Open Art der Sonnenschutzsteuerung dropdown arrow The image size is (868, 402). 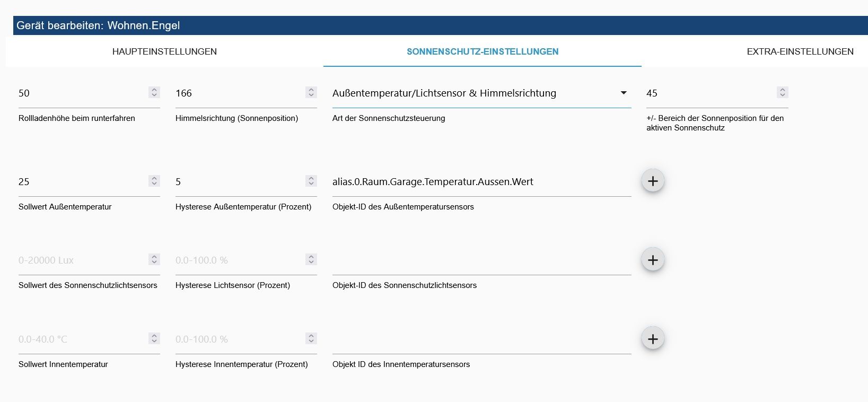click(x=624, y=93)
